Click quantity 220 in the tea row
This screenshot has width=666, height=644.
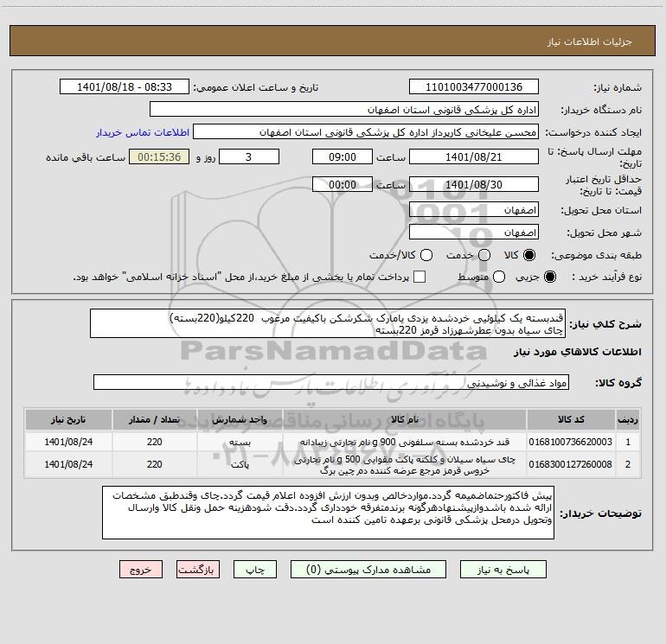pos(155,464)
